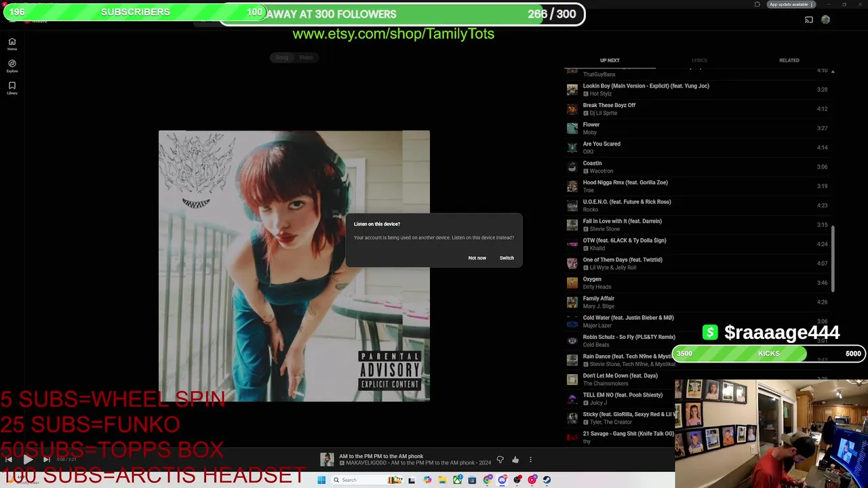Open Task View on the taskbar
The height and width of the screenshot is (488, 868).
pos(412,480)
